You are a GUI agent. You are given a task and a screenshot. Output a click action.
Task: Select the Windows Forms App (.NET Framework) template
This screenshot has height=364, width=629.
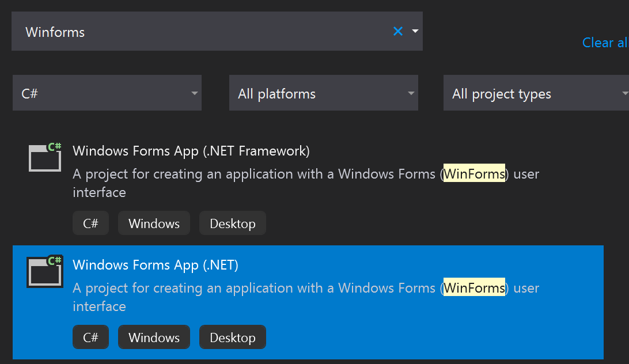pos(190,150)
